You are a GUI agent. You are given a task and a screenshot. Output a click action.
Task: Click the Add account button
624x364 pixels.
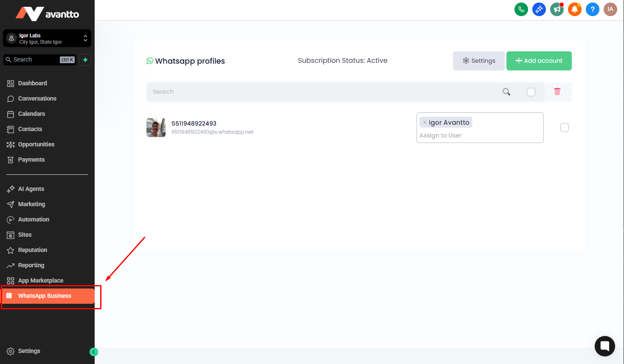(539, 61)
